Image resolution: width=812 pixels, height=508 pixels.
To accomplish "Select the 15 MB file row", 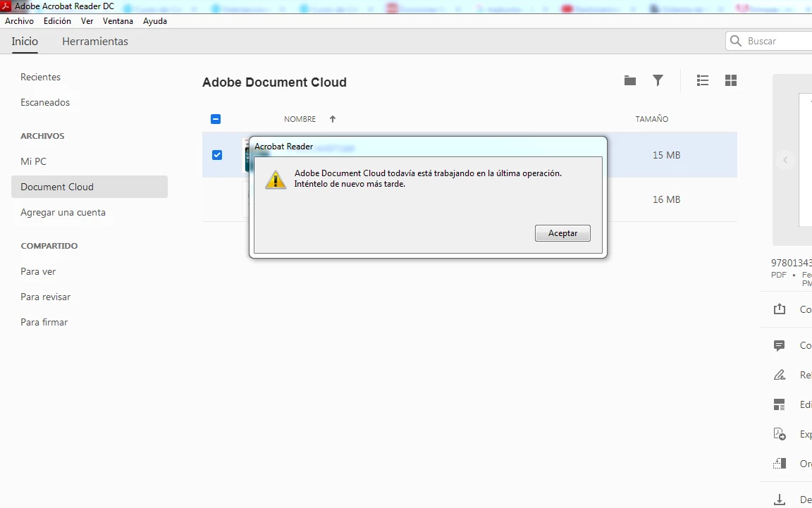I will click(469, 155).
